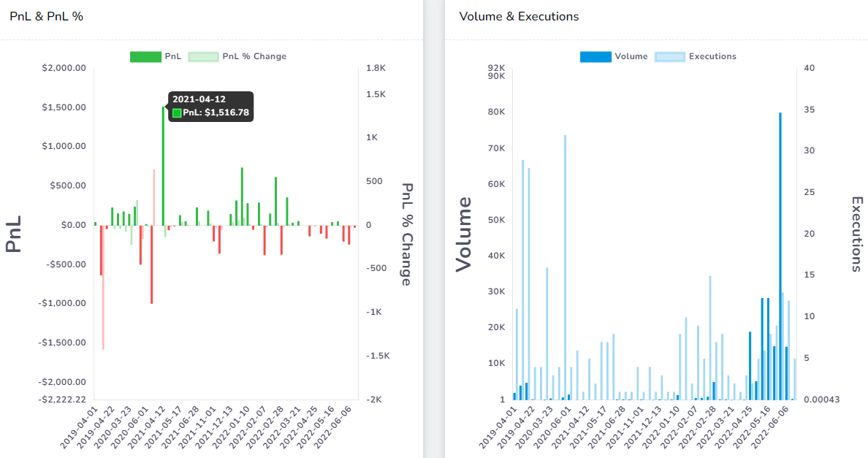Click the tallest light blue Executions bar above 30
The width and height of the screenshot is (868, 458).
pos(566,267)
